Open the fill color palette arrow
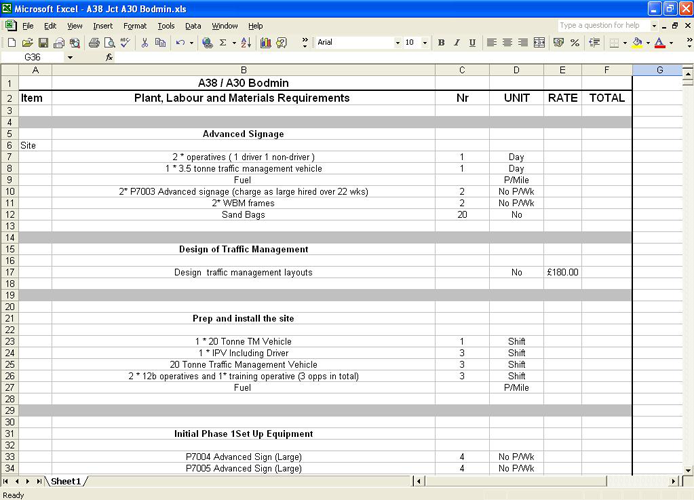 pyautogui.click(x=648, y=42)
